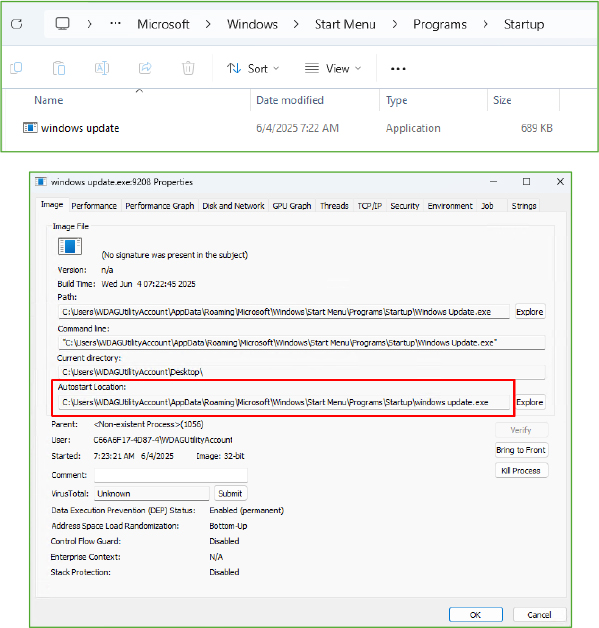Close the Properties dialog
This screenshot has height=628, width=599.
[560, 182]
